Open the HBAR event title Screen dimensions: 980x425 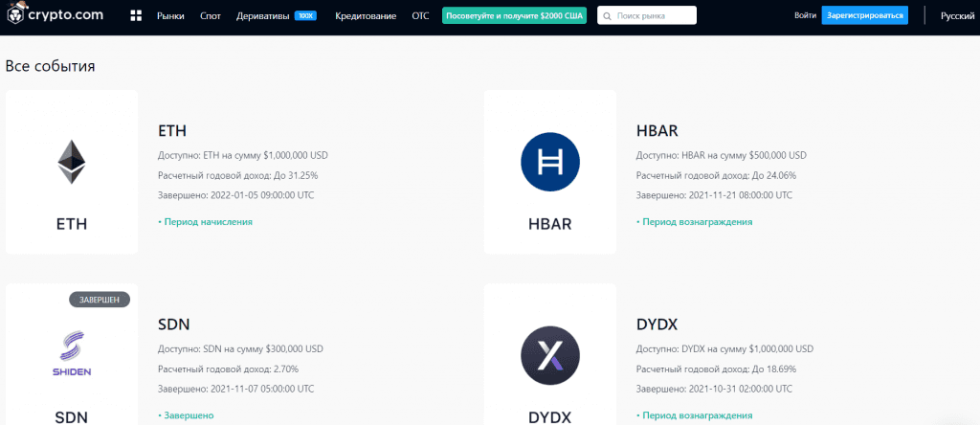[x=657, y=130]
